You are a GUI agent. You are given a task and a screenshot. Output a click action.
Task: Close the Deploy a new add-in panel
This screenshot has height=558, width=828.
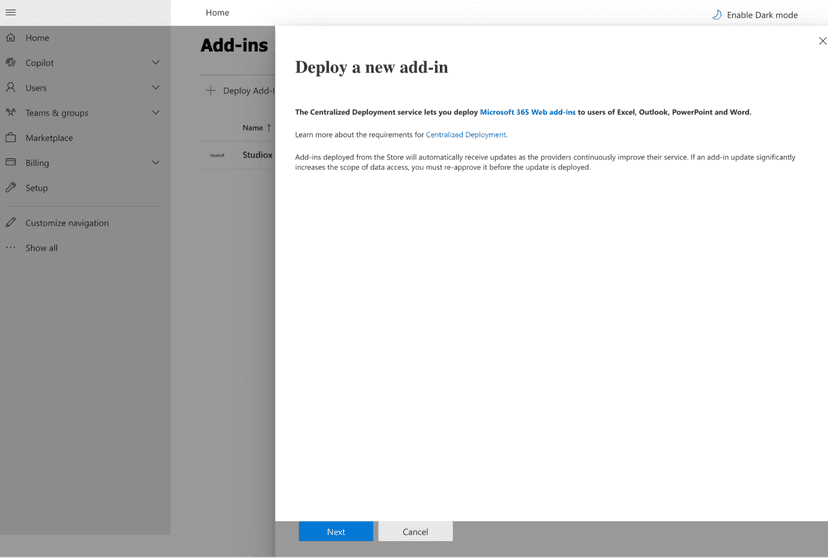pos(822,41)
